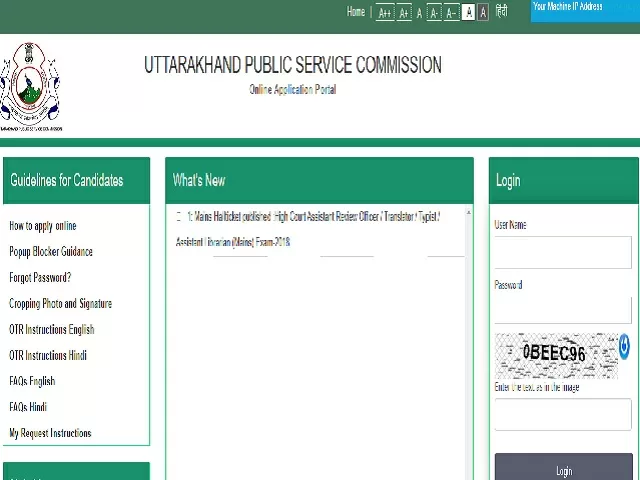Switch language to Hindi

(502, 11)
